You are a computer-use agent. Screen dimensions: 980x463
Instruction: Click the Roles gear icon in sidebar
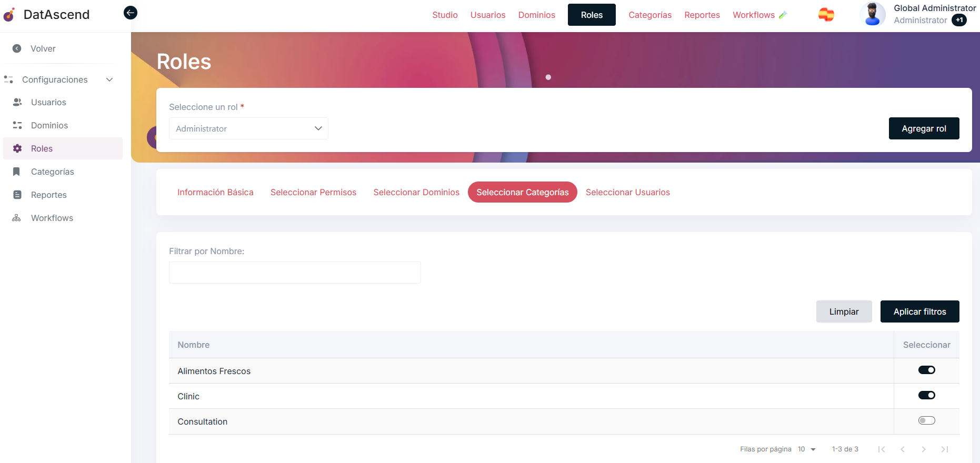coord(17,148)
